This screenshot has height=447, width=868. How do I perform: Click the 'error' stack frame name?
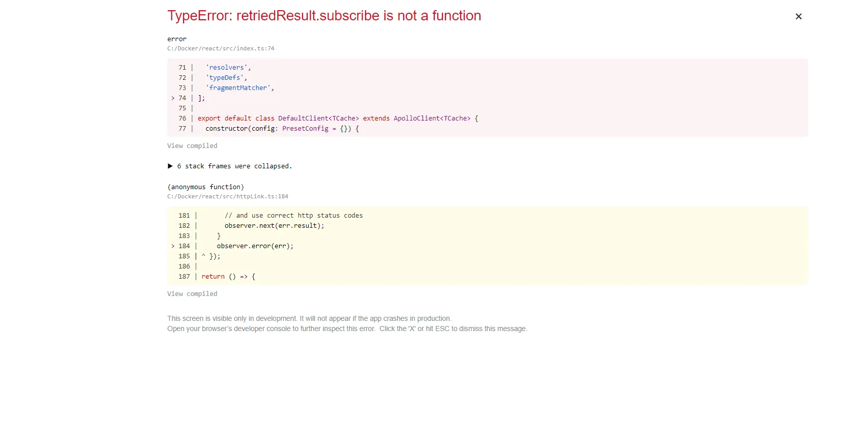click(x=177, y=39)
